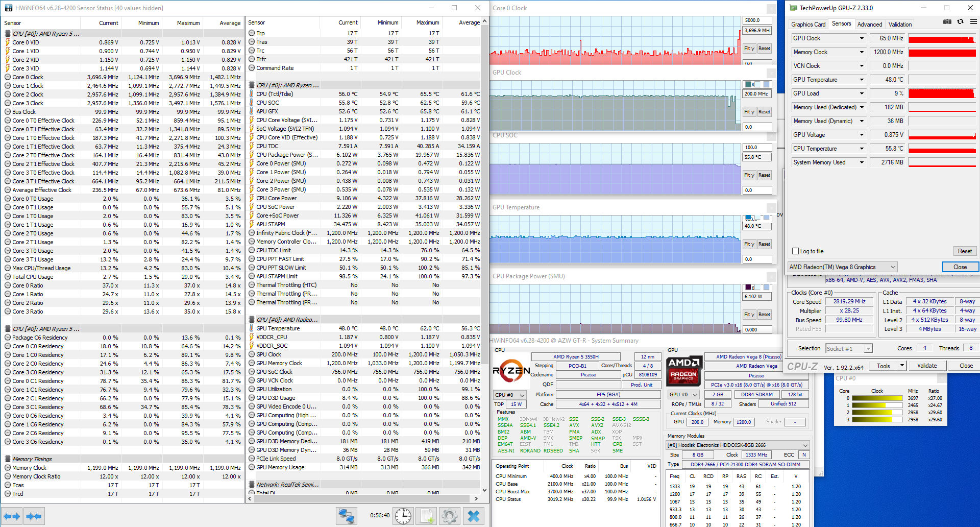Click the Core 0 Clock graph maximum value field

click(757, 20)
